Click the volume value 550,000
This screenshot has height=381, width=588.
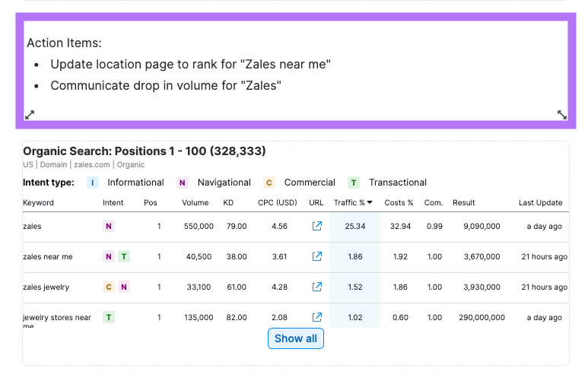click(199, 226)
